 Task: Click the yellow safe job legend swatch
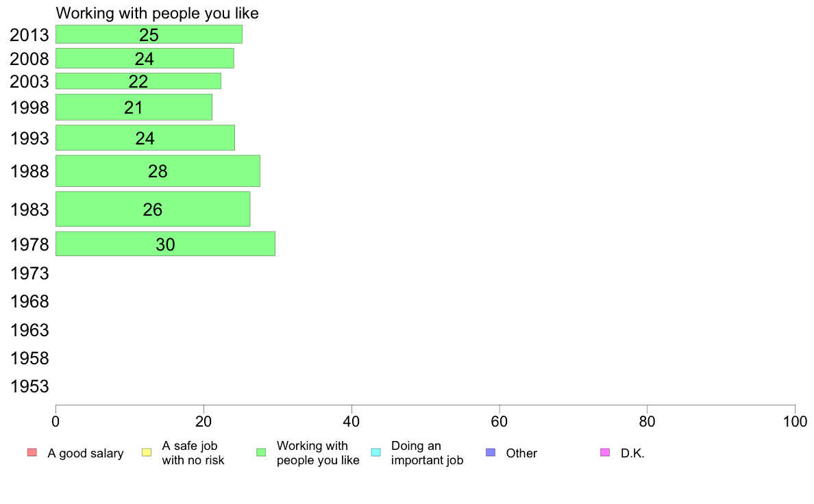pyautogui.click(x=147, y=453)
